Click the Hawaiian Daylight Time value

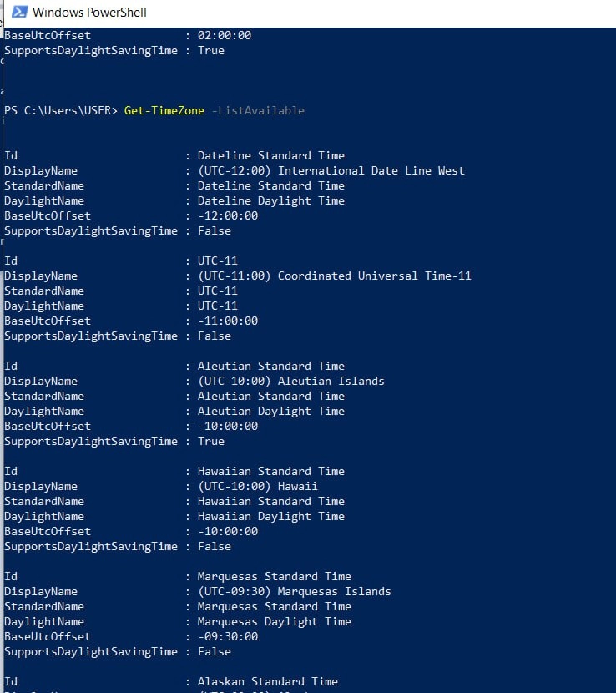click(x=270, y=516)
